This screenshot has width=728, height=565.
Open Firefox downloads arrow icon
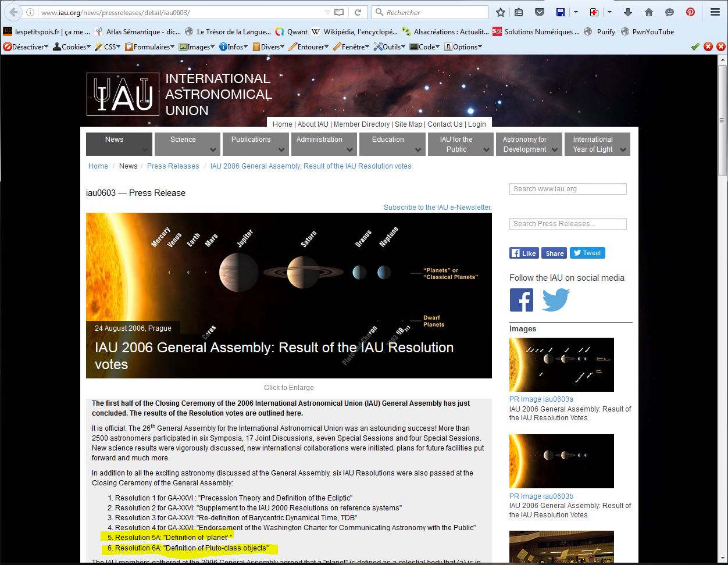click(x=628, y=12)
